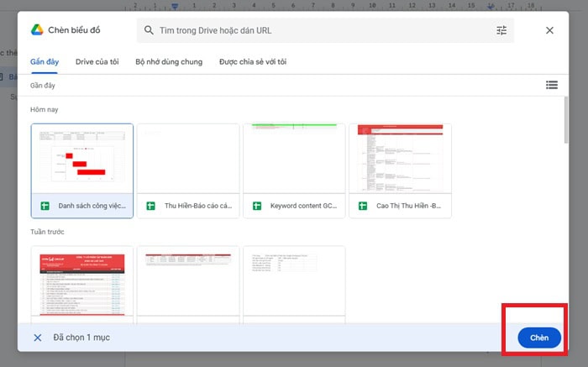Switch to list view layout
Screen dimensions: 588x367
(551, 85)
